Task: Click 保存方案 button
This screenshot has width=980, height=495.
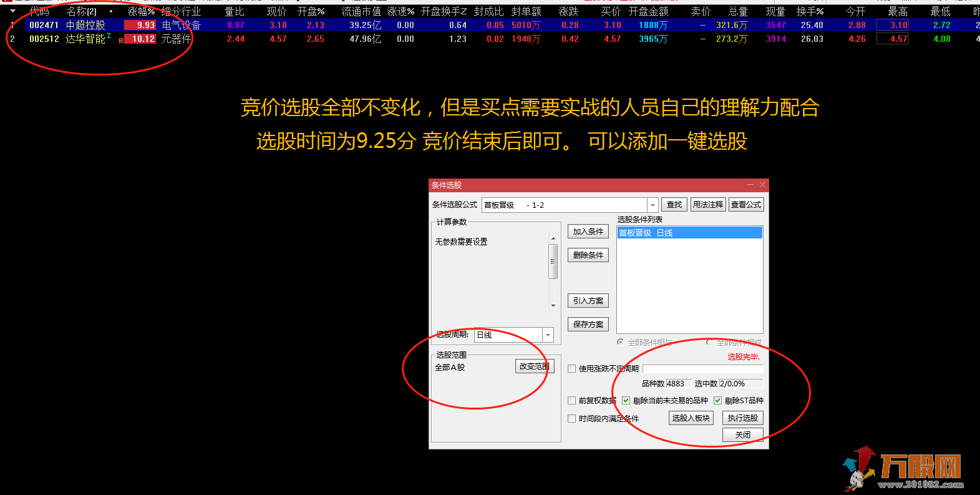Action: [588, 324]
